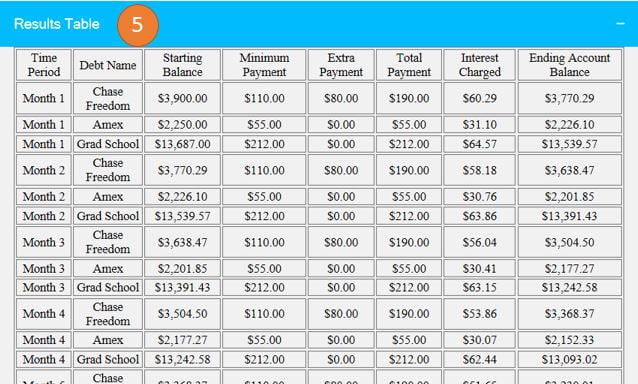Click the orange number 5 badge
This screenshot has height=384, width=638.
coord(138,25)
